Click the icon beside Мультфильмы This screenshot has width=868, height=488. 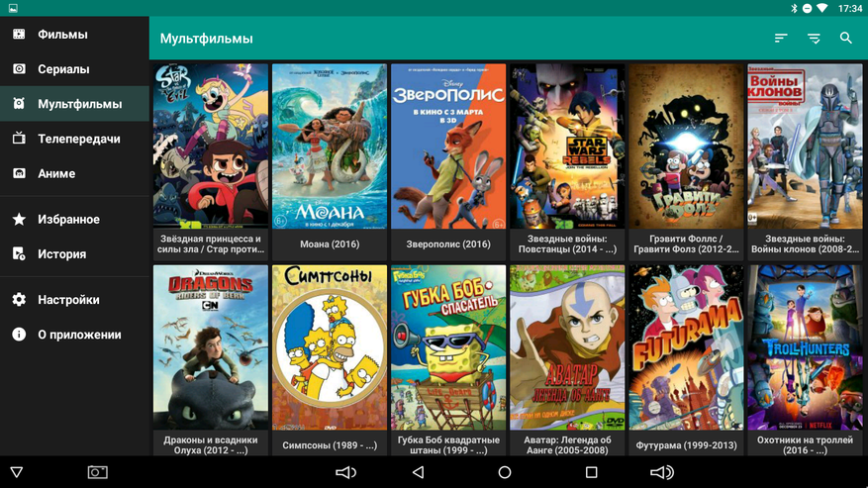tap(19, 104)
